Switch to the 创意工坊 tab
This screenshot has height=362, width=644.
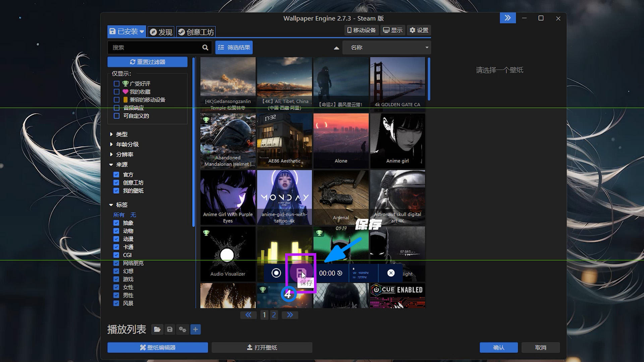coord(196,32)
